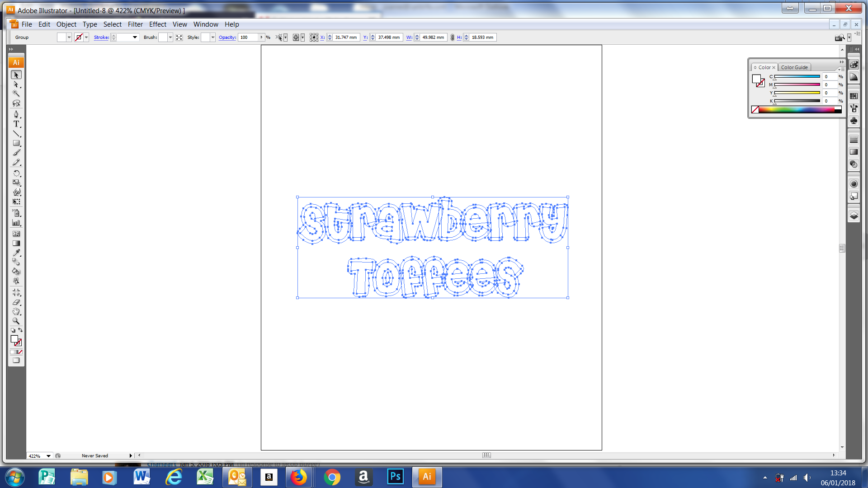Select the Pen tool

pyautogui.click(x=16, y=114)
